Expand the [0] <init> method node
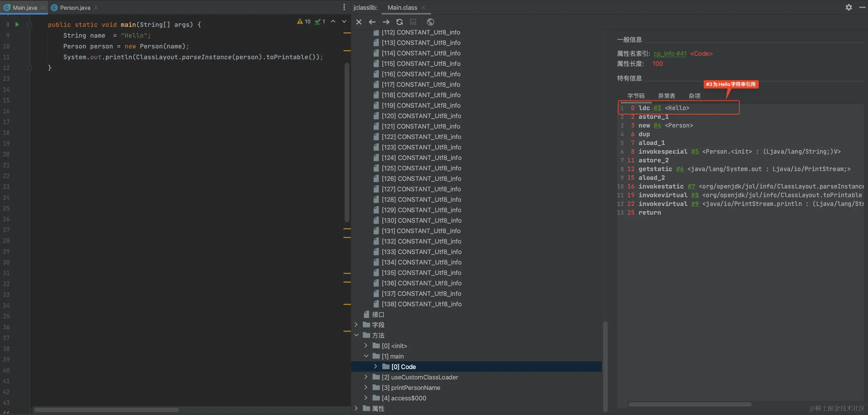868x415 pixels. (x=366, y=346)
